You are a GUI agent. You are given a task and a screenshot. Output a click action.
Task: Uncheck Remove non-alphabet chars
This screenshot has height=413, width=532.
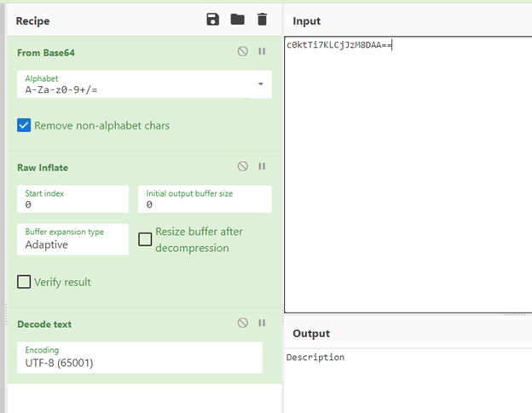24,125
